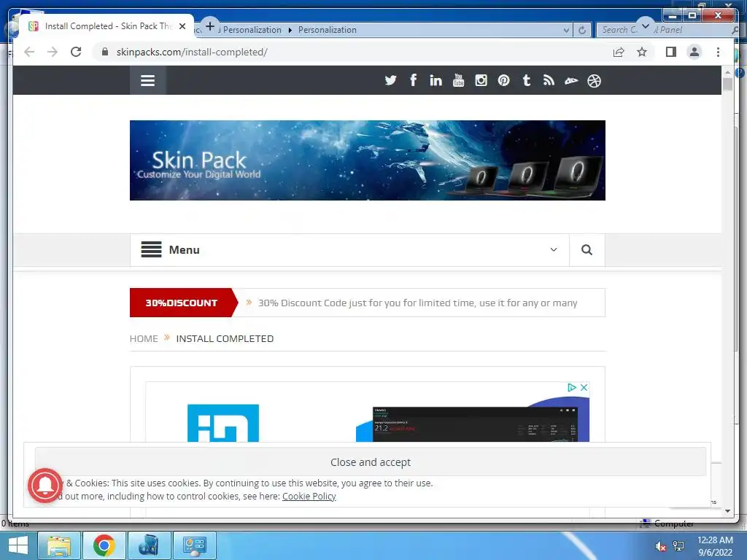Open the Instagram social icon
Screen dimensions: 747x560
[481, 80]
